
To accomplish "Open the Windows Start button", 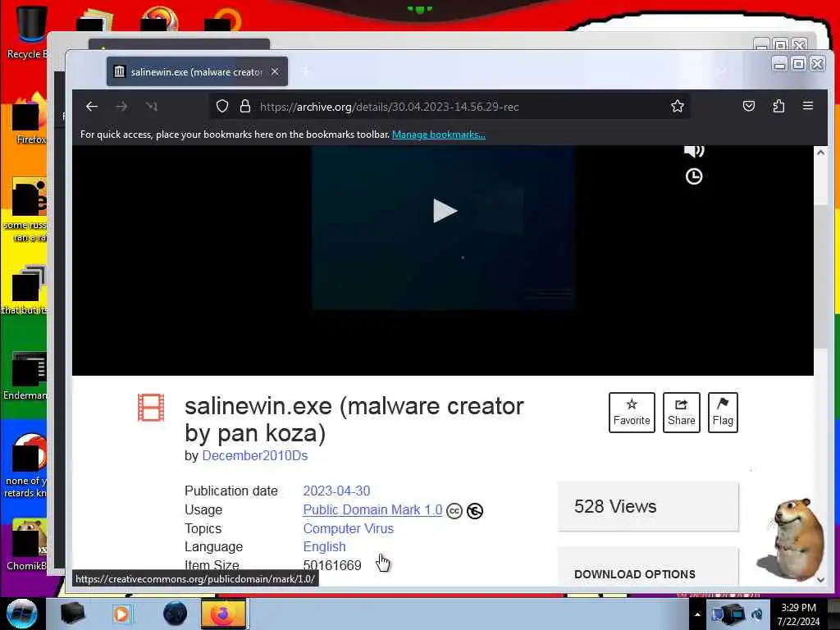I will [21, 614].
